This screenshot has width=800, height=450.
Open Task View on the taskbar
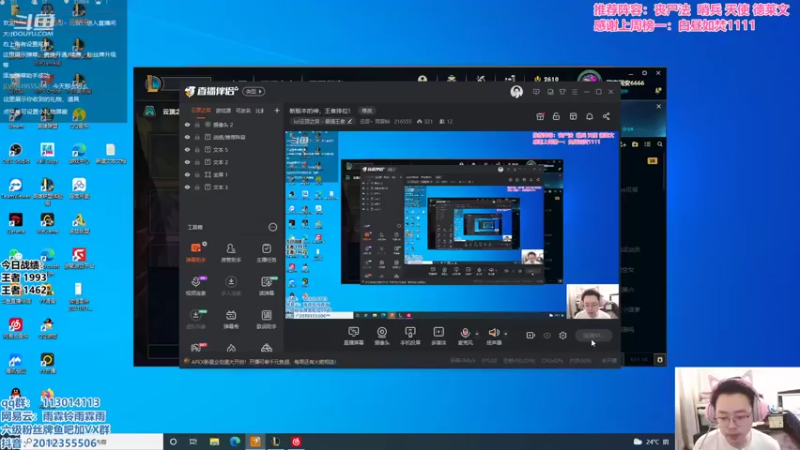193,441
